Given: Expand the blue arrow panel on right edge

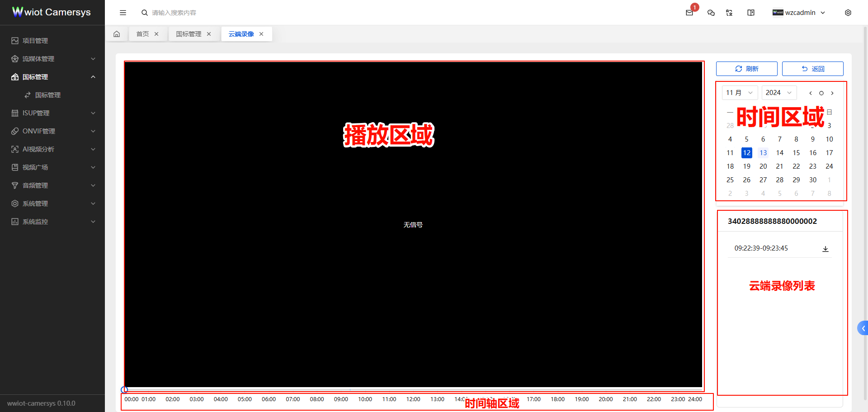Looking at the screenshot, I should [863, 328].
